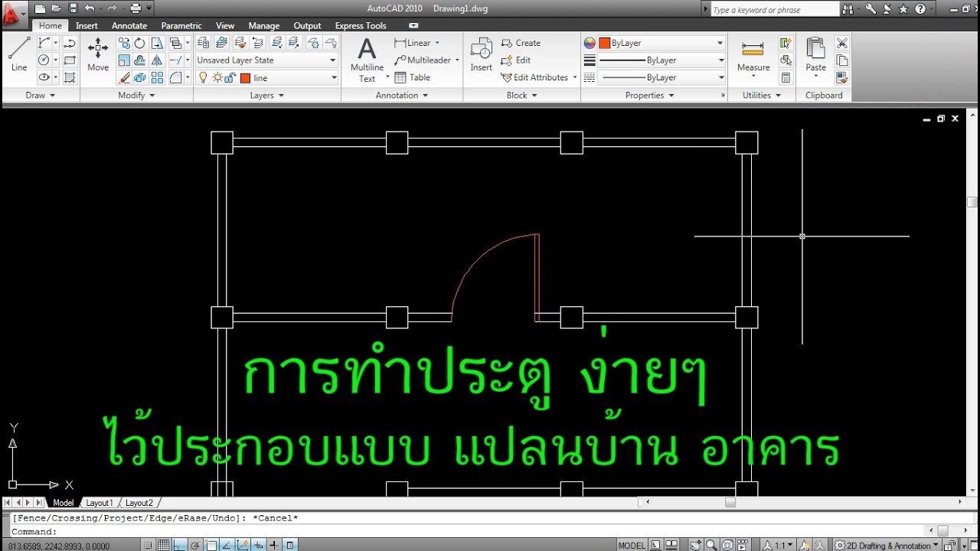The height and width of the screenshot is (551, 980).
Task: Click the Insert block icon
Action: [x=482, y=54]
